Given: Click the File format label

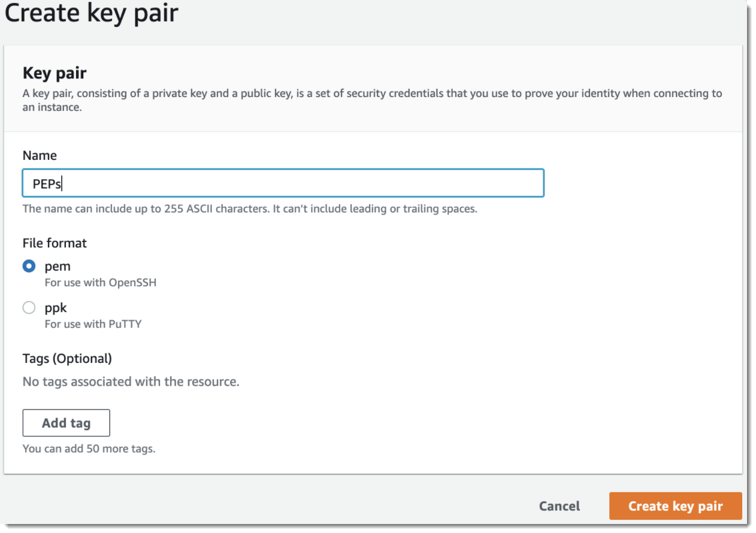Looking at the screenshot, I should click(55, 243).
